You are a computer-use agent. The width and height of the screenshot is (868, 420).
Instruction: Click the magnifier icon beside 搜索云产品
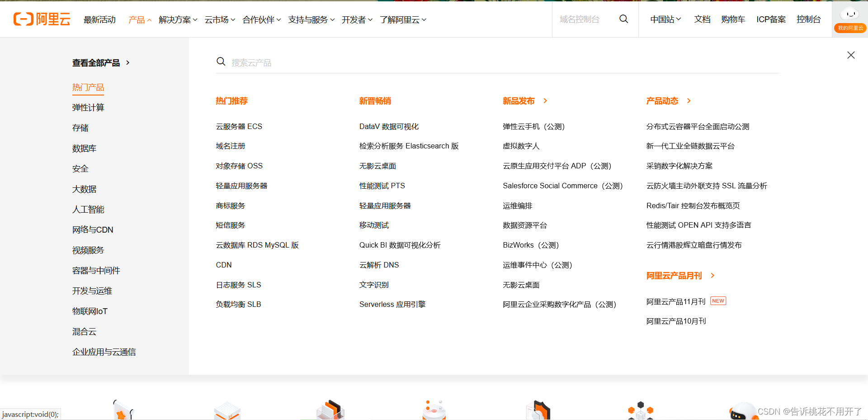point(221,62)
